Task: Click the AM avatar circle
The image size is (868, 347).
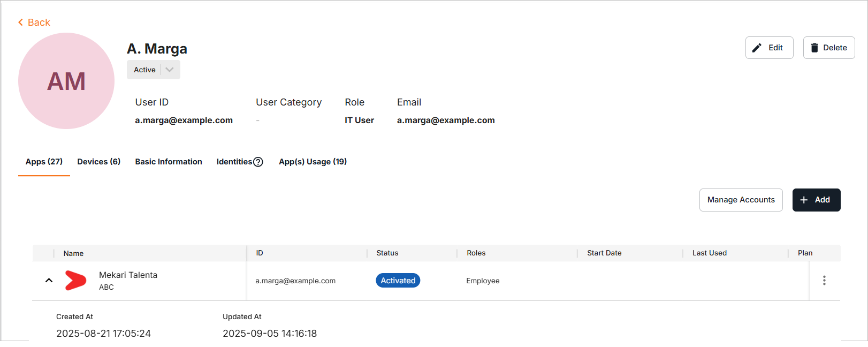Action: (x=66, y=81)
